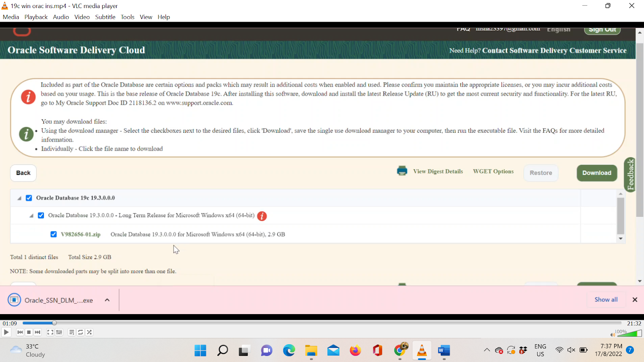Screen dimensions: 644x362
Task: Open Task View from the taskbar
Action: pyautogui.click(x=244, y=351)
